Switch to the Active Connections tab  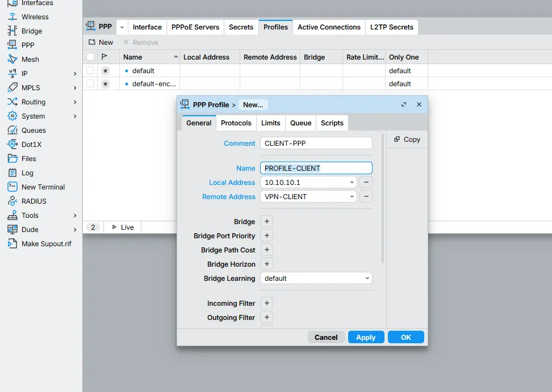click(329, 27)
